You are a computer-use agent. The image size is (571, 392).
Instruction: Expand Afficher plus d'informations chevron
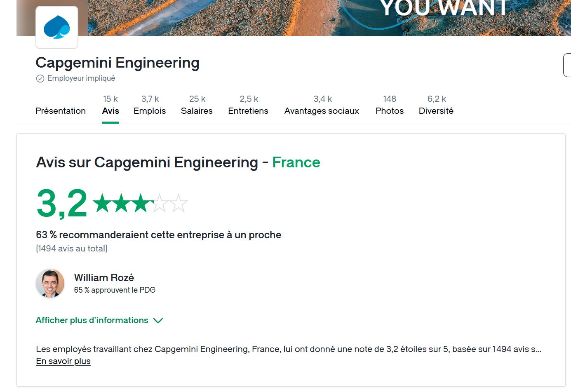pyautogui.click(x=158, y=321)
